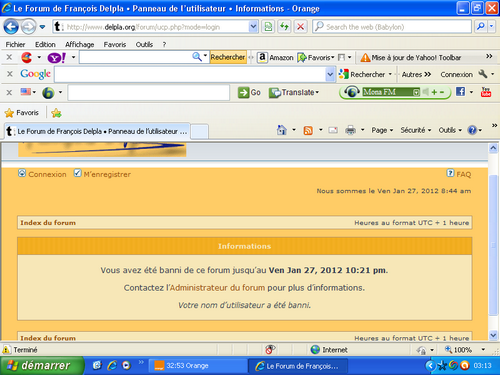Close the Yahoo toolbar with its X
The image size is (500, 375).
click(x=9, y=57)
